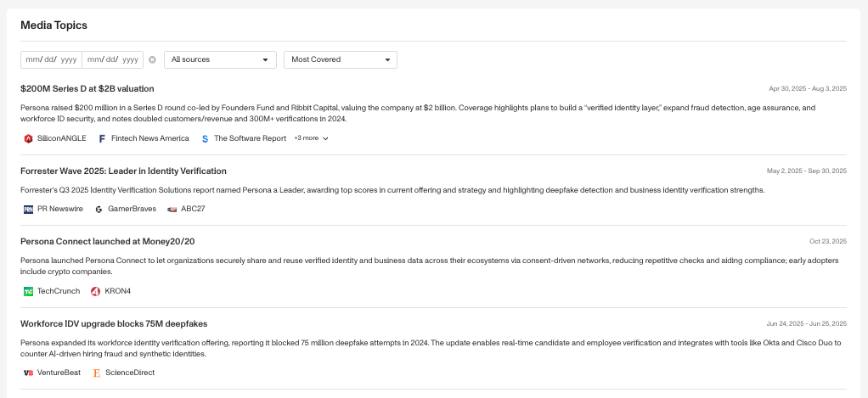Screen dimensions: 868x398
Task: Open the Forrester Wave 2025 topic
Action: pos(123,171)
